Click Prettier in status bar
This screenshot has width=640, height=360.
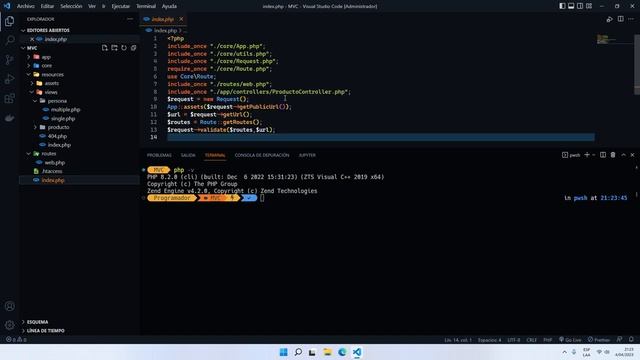click(599, 339)
